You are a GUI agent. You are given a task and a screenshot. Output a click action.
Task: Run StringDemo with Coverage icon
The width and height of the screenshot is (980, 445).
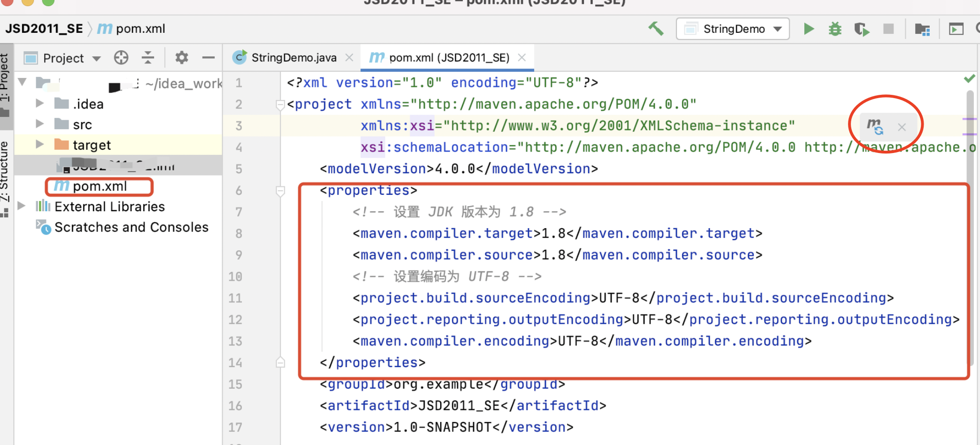point(862,29)
